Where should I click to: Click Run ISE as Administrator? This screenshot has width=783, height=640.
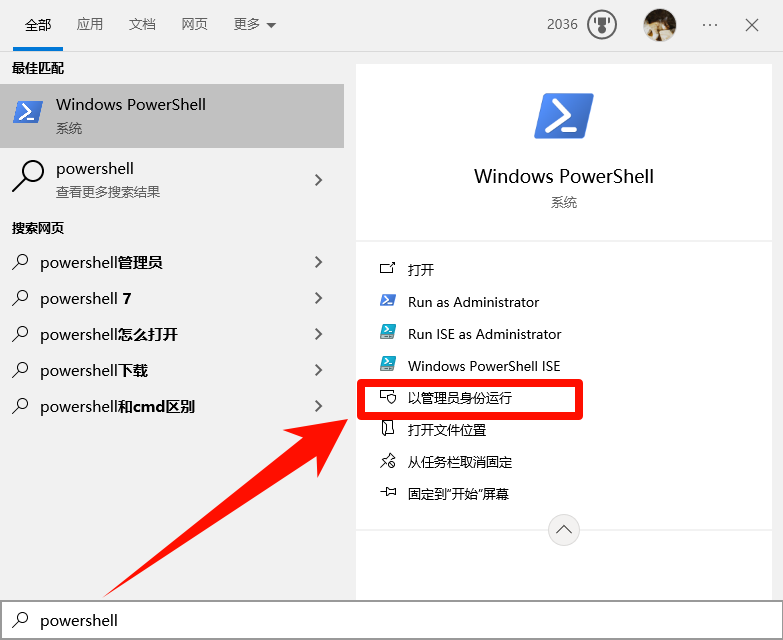[x=484, y=334]
